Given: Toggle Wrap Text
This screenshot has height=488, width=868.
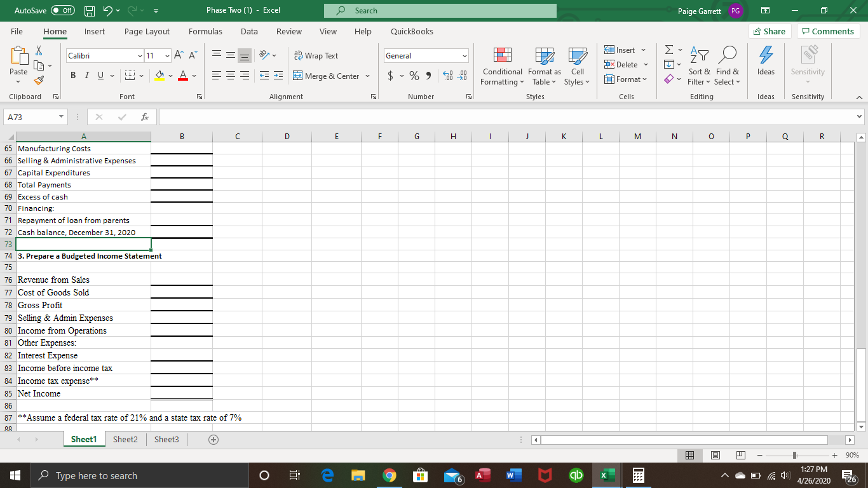Looking at the screenshot, I should tap(316, 56).
